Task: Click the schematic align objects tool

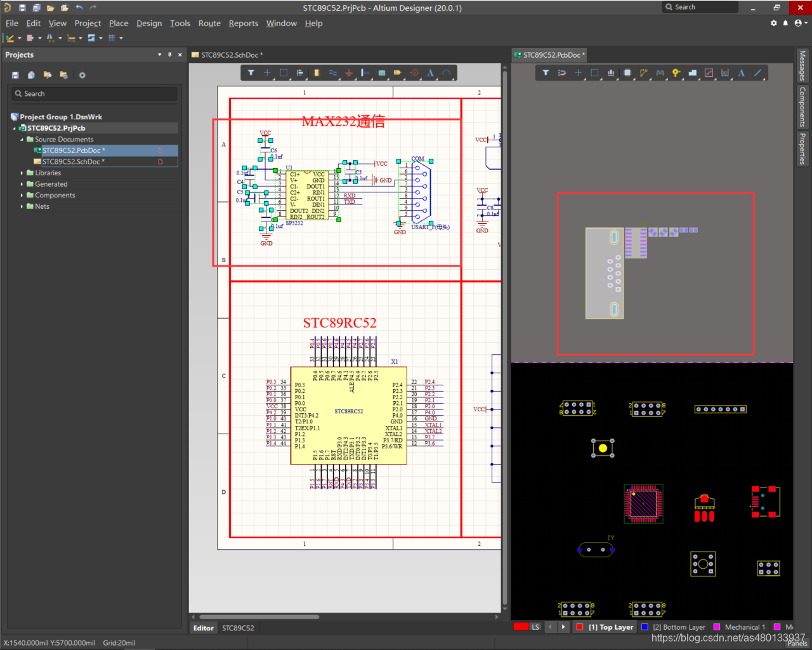Action: coord(300,73)
